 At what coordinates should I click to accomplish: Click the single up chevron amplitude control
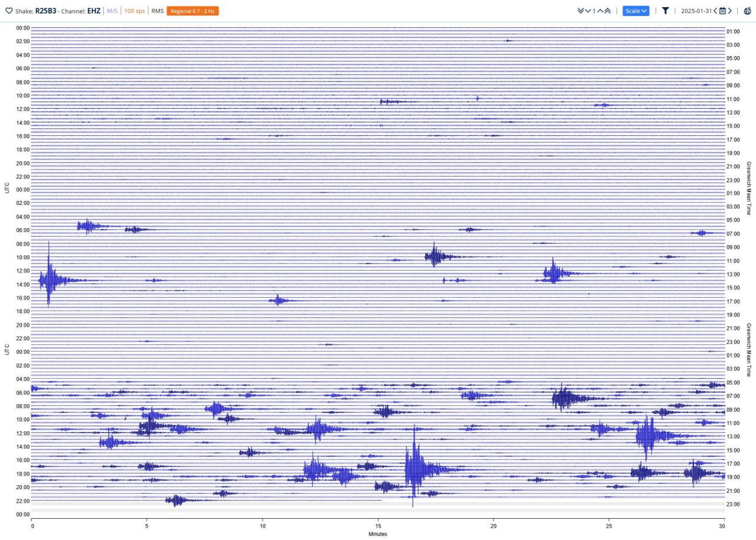600,11
